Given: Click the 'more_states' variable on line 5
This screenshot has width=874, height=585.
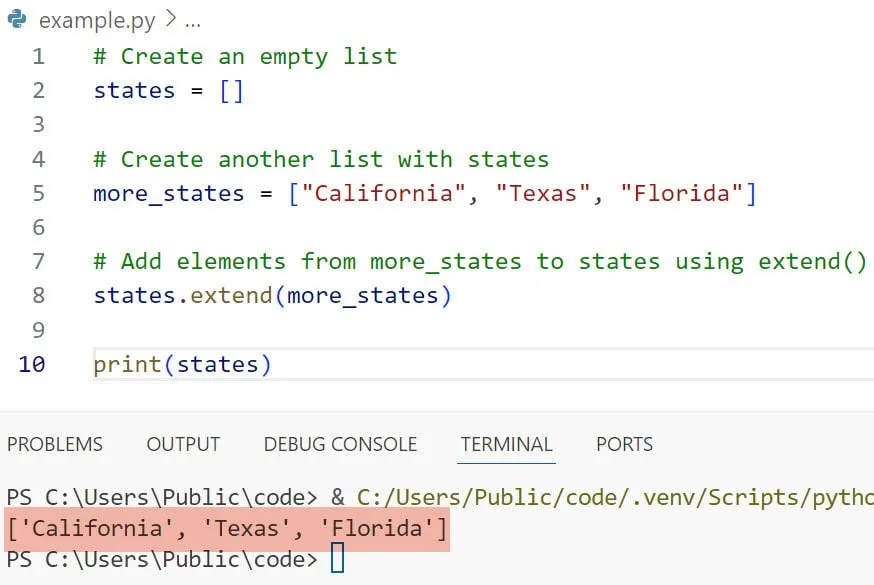Looking at the screenshot, I should pyautogui.click(x=168, y=194).
